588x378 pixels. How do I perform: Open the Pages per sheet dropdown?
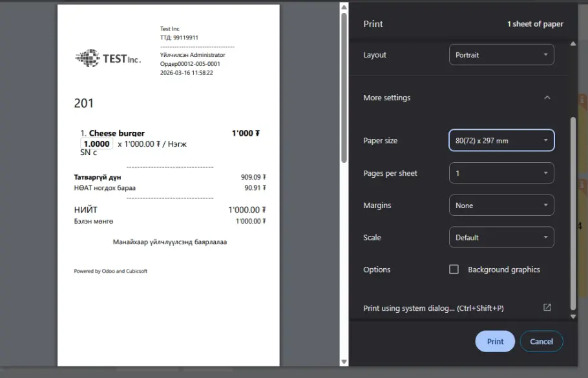[501, 173]
